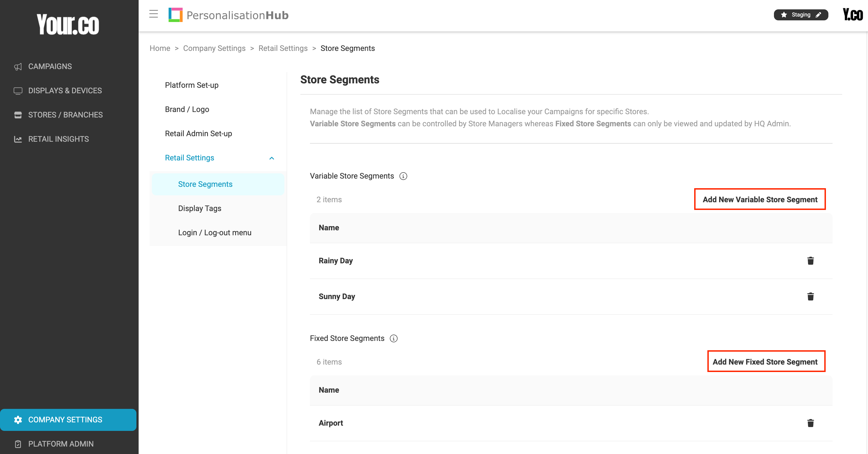Open Login / Log-out menu settings
This screenshot has height=454, width=868.
(215, 233)
